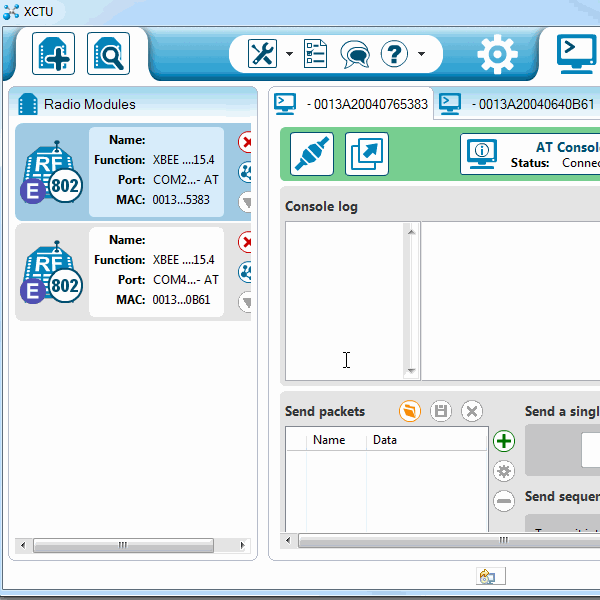Remove the COM2 module with red X
The width and height of the screenshot is (600, 600).
[245, 142]
